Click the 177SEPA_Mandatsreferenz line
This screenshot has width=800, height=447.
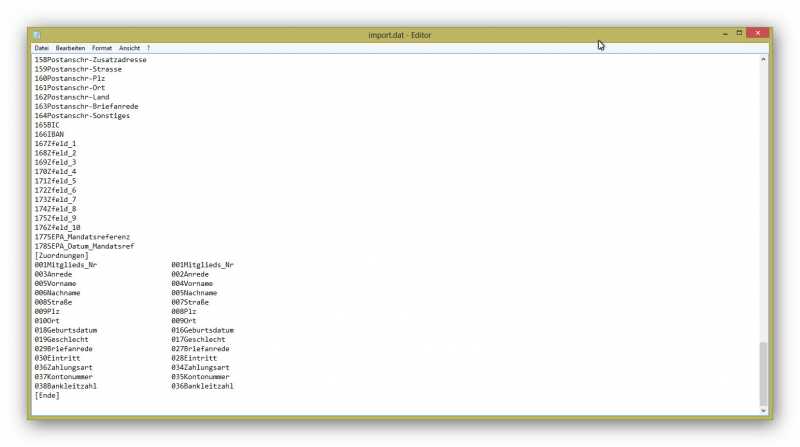[x=82, y=236]
